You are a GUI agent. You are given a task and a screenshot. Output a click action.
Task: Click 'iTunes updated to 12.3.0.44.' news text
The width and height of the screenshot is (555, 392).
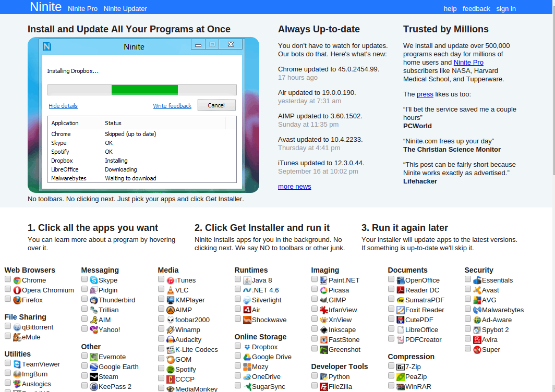tap(321, 163)
